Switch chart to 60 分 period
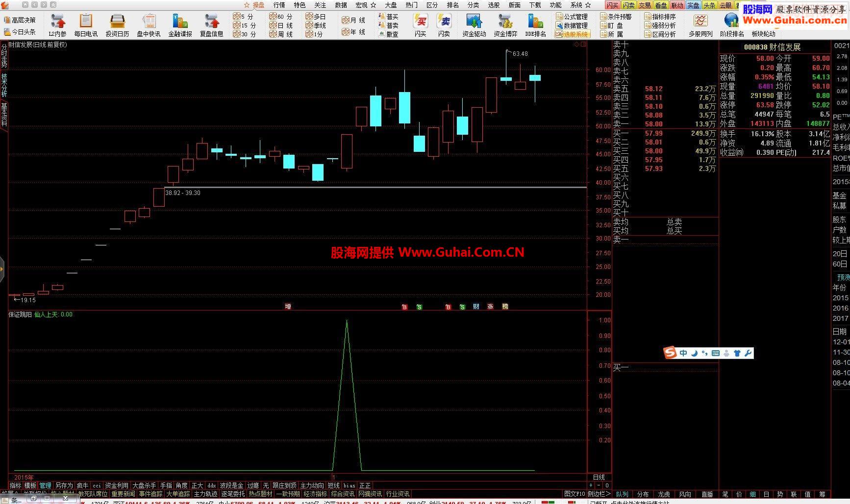Screen dimensions: 850x504 [x=281, y=17]
